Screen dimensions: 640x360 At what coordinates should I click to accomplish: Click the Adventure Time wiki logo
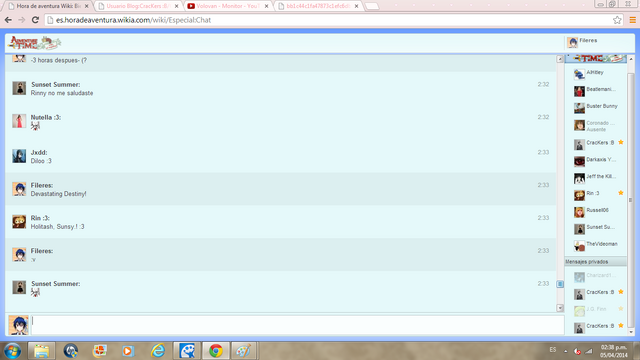coord(35,43)
